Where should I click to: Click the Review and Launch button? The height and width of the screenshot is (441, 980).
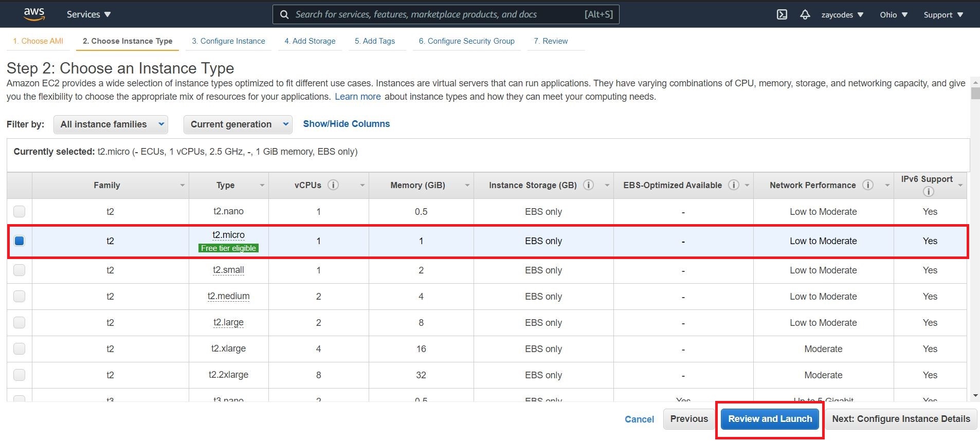point(770,419)
